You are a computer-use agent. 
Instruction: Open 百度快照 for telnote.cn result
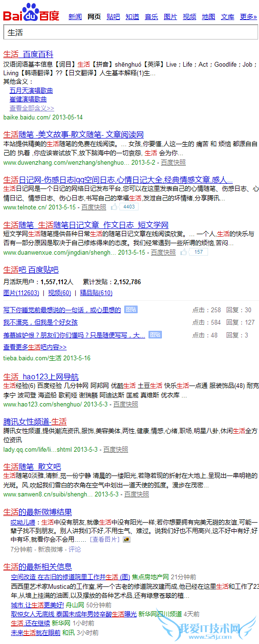[94, 207]
